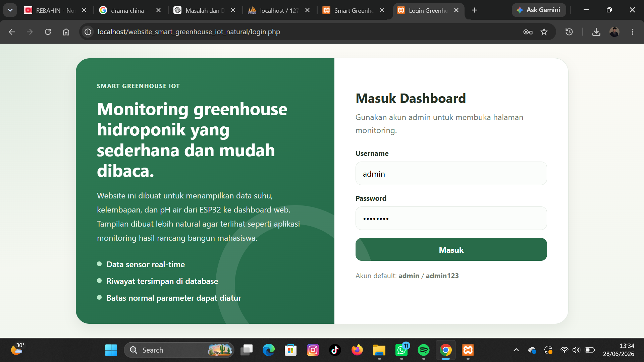Go back to the previous page
644x362 pixels.
coord(12,32)
